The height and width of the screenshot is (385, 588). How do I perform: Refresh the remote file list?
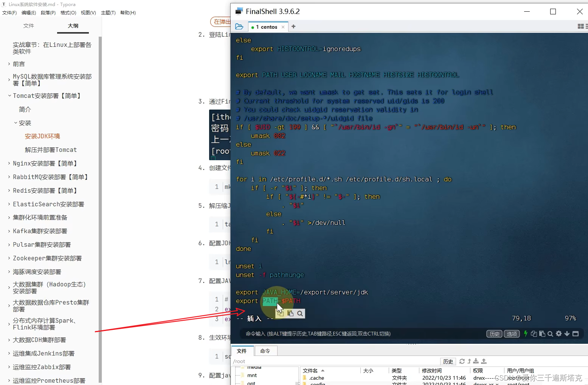tap(462, 361)
